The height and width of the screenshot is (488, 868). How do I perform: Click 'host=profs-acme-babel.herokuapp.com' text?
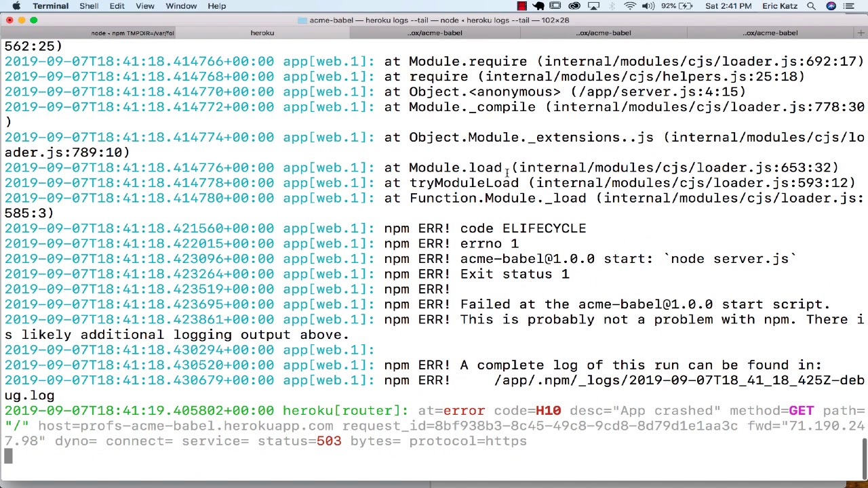point(185,426)
